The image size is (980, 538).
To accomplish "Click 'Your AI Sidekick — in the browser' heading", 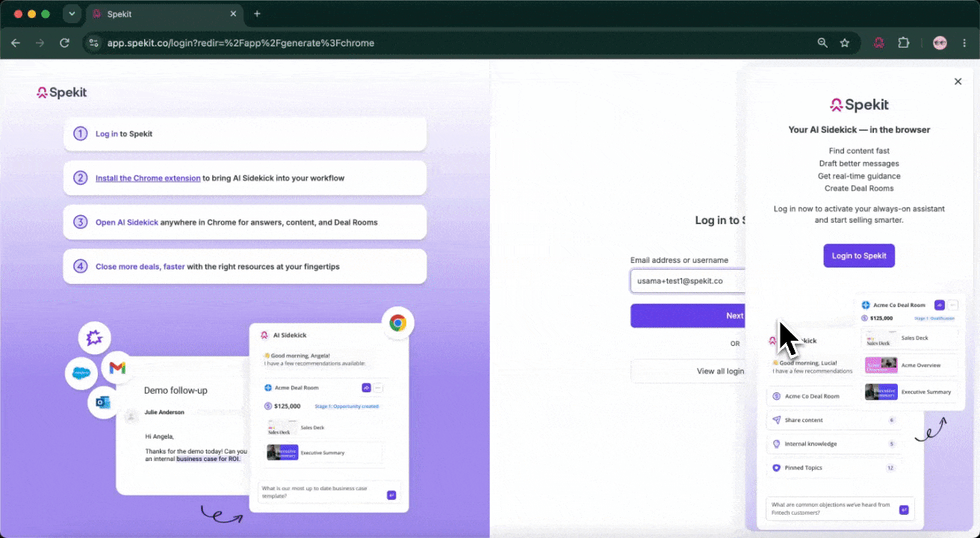I will click(x=859, y=129).
